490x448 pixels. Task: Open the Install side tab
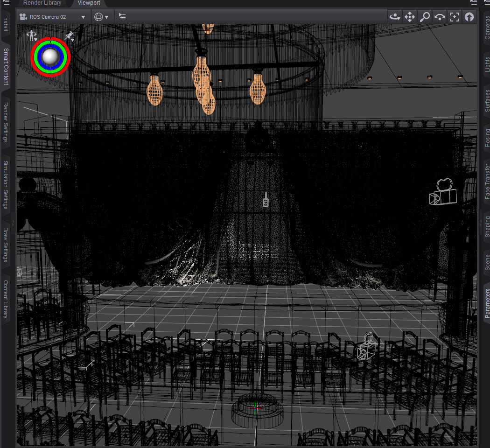pyautogui.click(x=6, y=24)
